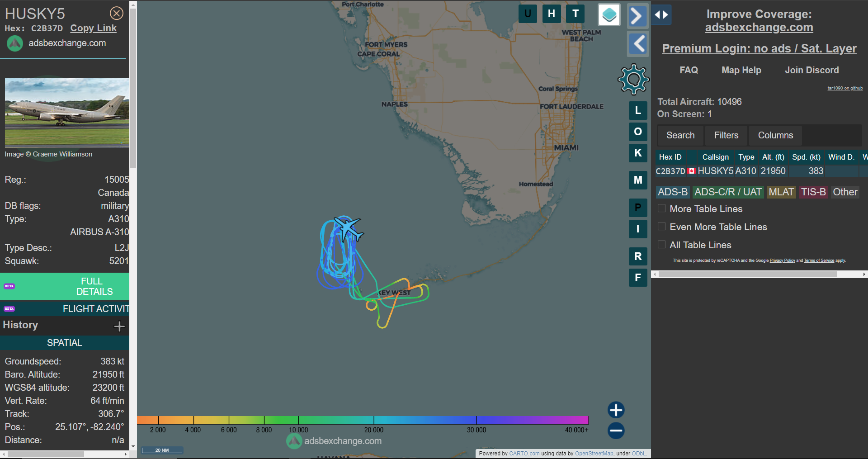Image resolution: width=868 pixels, height=459 pixels.
Task: Toggle the Other source filter
Action: pos(845,192)
